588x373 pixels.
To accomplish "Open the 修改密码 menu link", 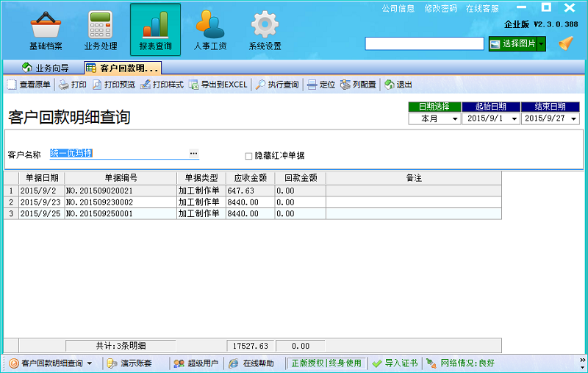I will pyautogui.click(x=440, y=9).
